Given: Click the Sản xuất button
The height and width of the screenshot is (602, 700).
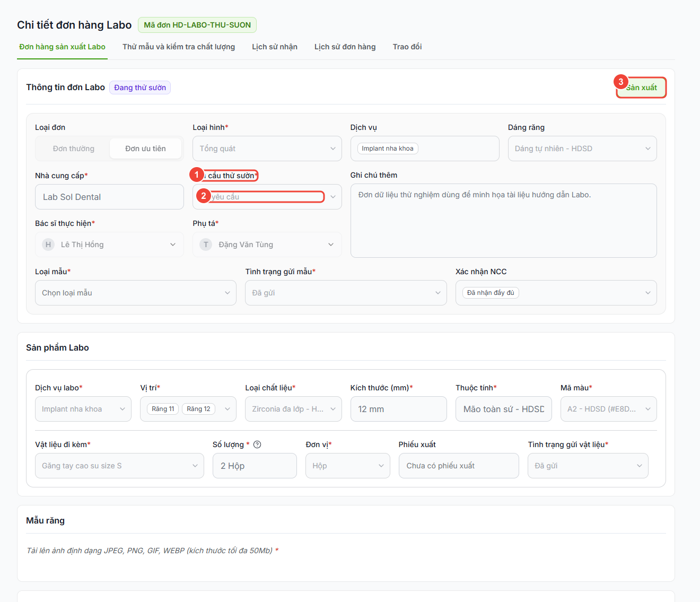Looking at the screenshot, I should (x=641, y=88).
